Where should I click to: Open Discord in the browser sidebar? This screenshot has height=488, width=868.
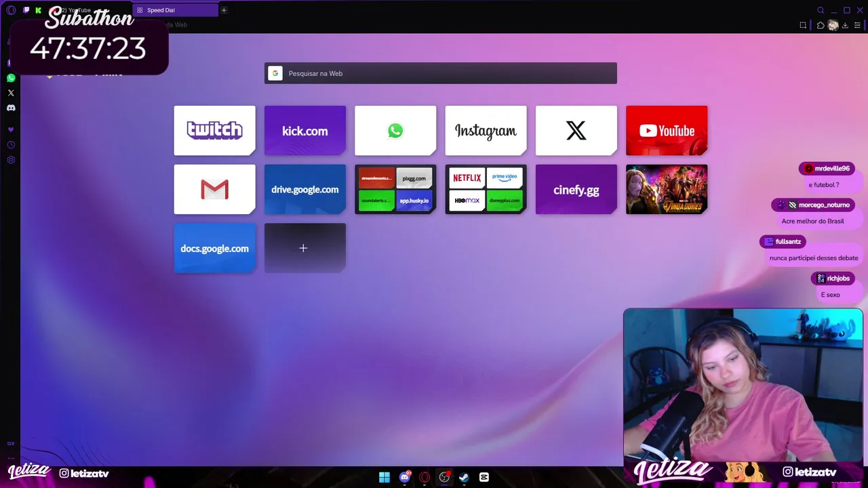coord(11,108)
